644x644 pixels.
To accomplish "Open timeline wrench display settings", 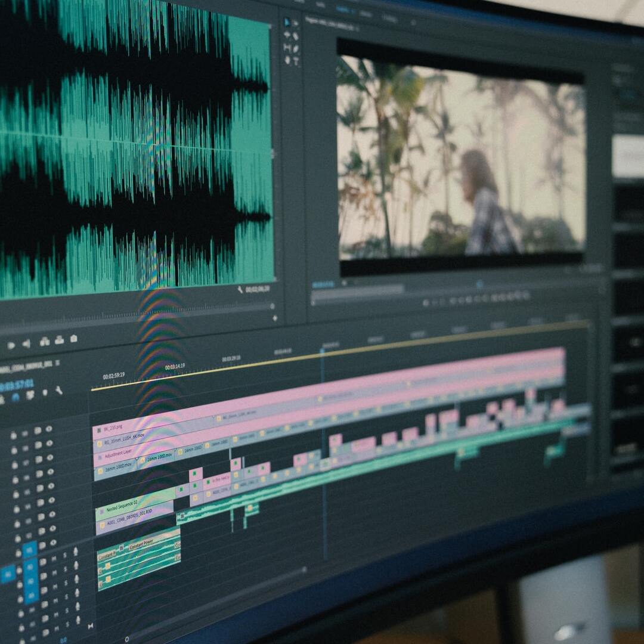I will tap(58, 390).
